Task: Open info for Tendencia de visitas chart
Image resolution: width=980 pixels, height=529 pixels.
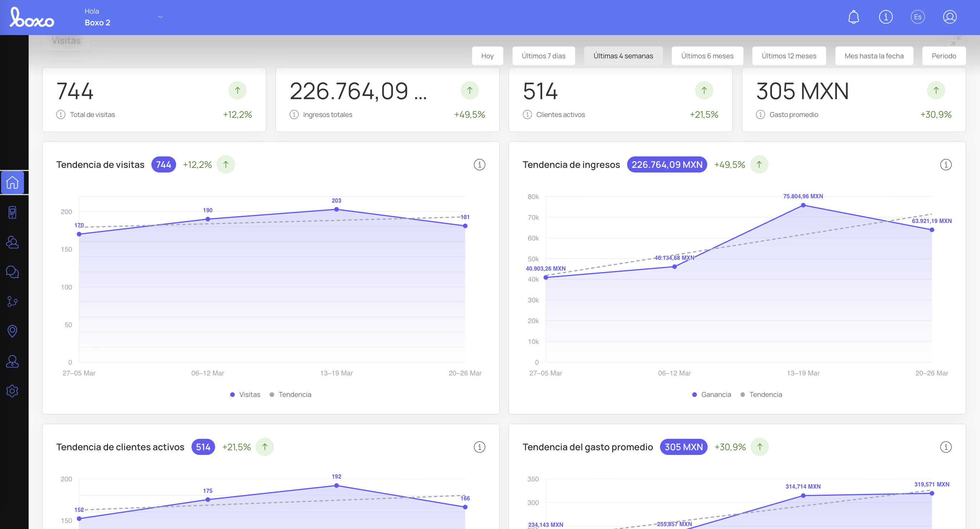Action: coord(479,165)
